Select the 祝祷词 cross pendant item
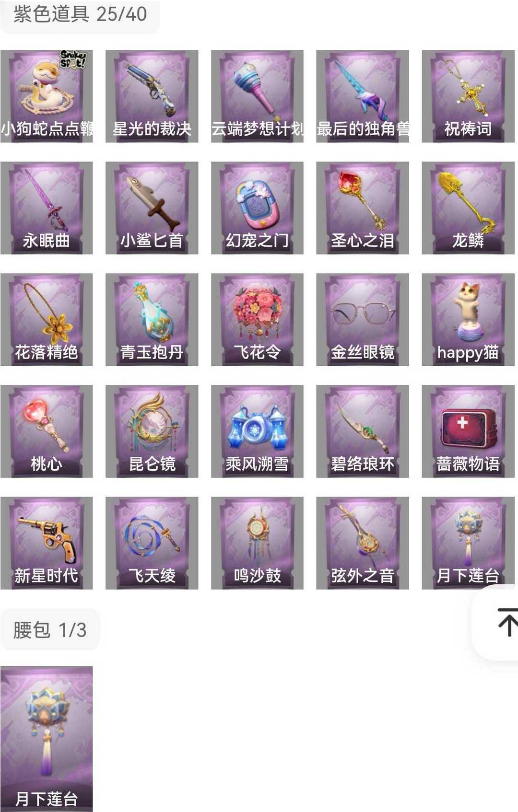Screen dimensions: 518x812 468,96
